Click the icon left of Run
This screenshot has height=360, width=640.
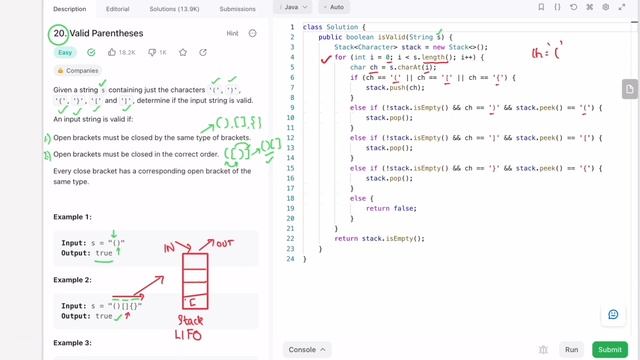(x=543, y=350)
